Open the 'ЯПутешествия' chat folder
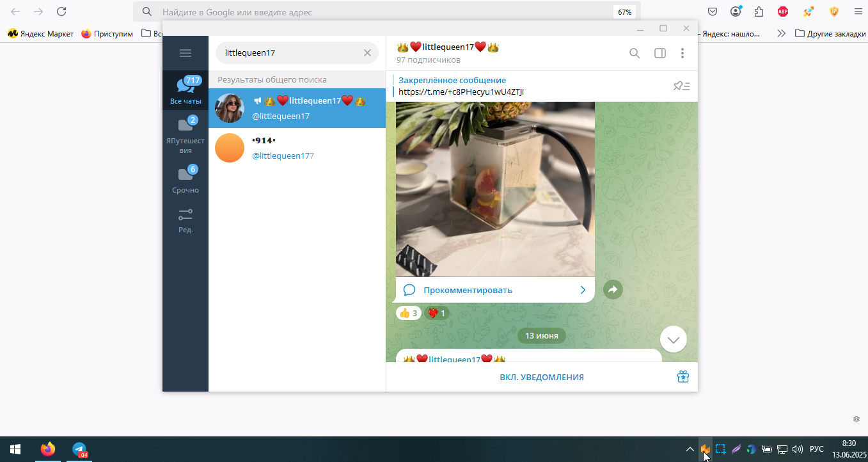868x462 pixels. click(185, 135)
